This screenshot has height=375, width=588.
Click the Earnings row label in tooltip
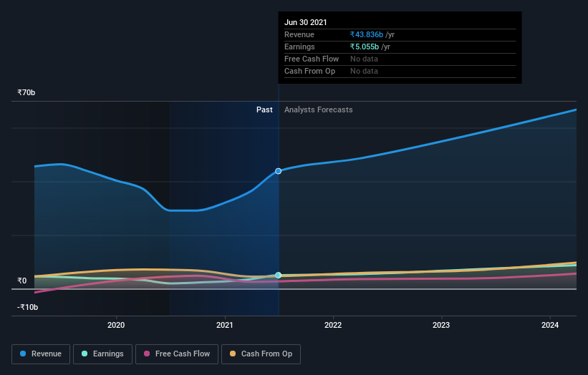pyautogui.click(x=299, y=47)
